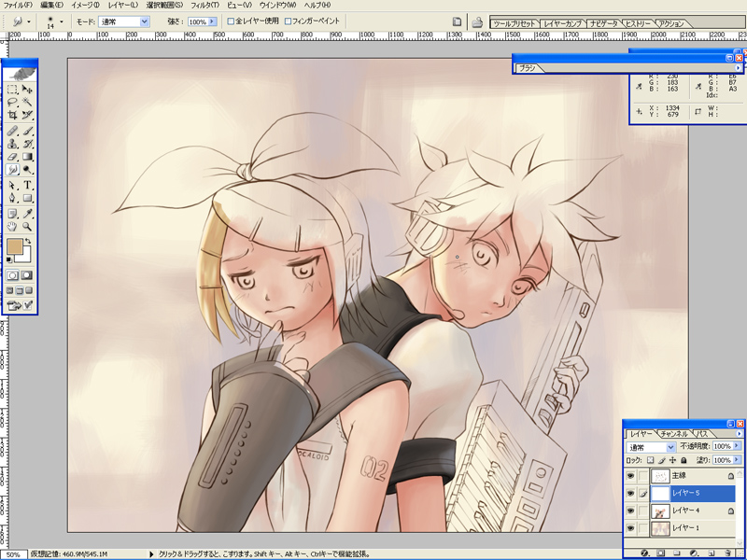747x560 pixels.
Task: Select the Rectangular Marquee tool
Action: click(12, 89)
